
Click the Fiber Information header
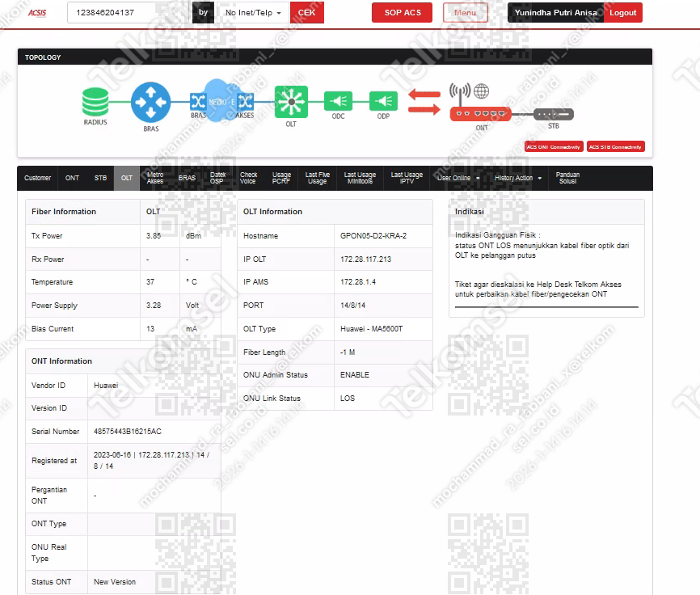coord(64,212)
